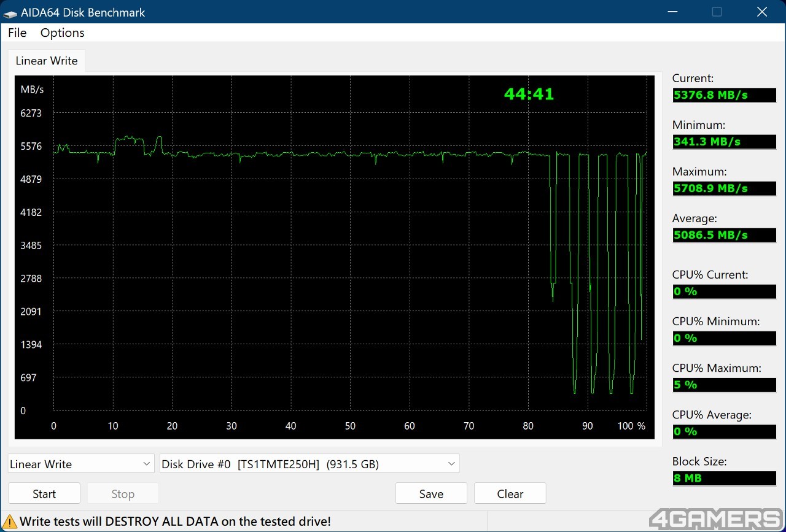Open the Options menu
The height and width of the screenshot is (532, 786).
[x=63, y=33]
